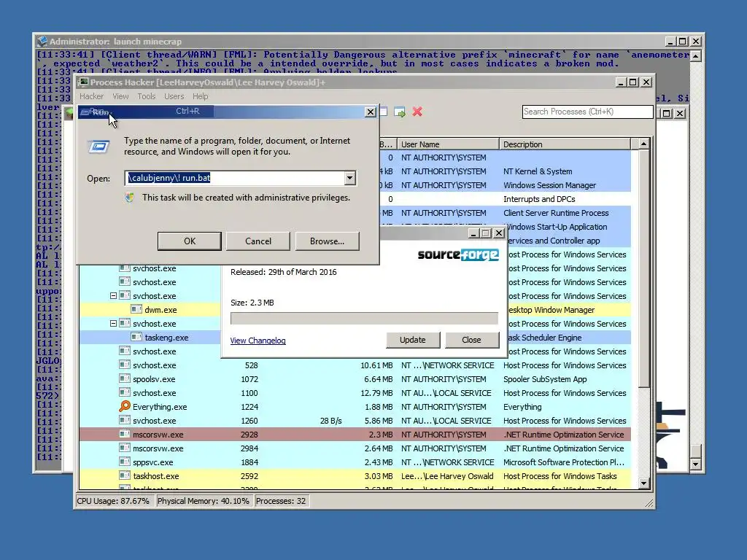Sort by the Description column header
Screen dimensions: 747x560
tap(565, 144)
